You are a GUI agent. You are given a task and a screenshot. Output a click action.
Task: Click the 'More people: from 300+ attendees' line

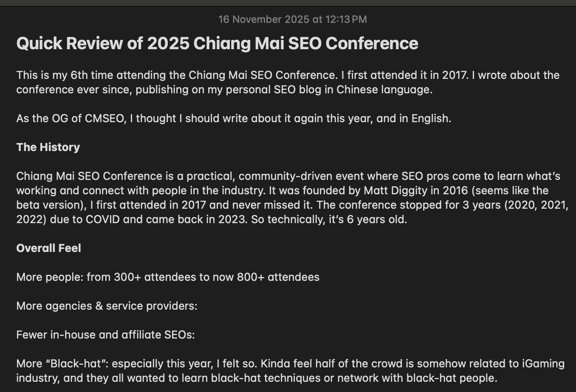pos(167,277)
